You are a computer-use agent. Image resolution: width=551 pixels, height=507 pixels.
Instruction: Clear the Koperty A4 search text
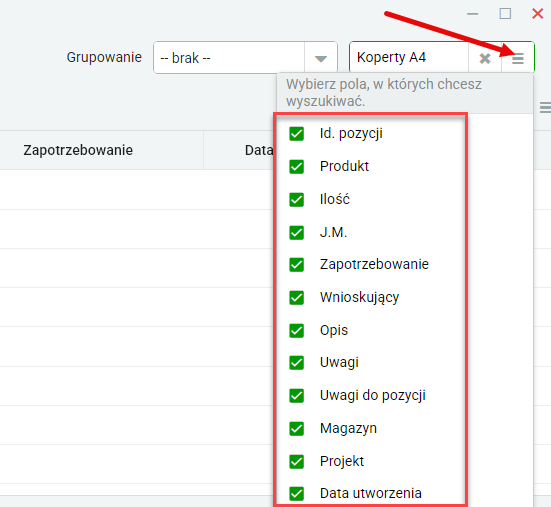[x=485, y=58]
